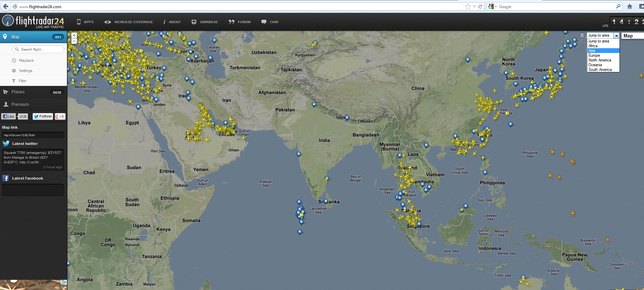Toggle the Jump to area dropdown arrow
644x290 pixels.
[616, 36]
